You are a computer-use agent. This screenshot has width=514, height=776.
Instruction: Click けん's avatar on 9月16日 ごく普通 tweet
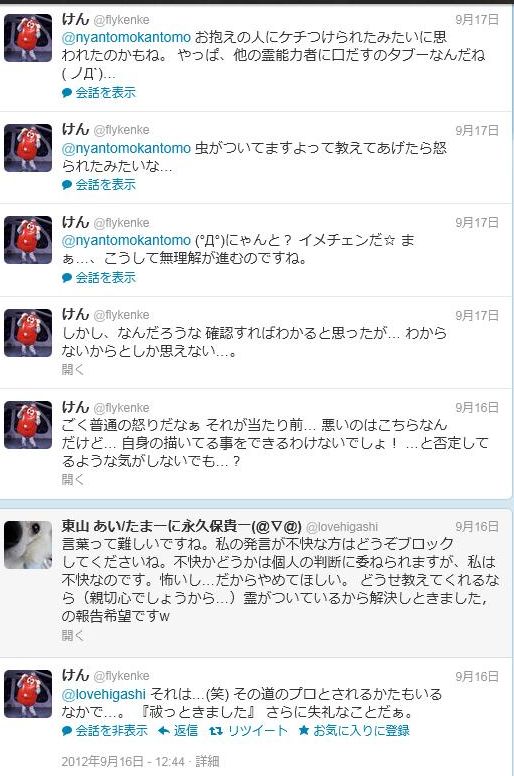coord(28,425)
